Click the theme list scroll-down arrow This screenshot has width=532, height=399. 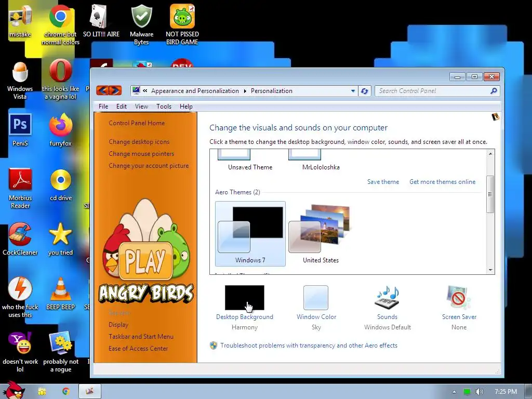coord(490,270)
